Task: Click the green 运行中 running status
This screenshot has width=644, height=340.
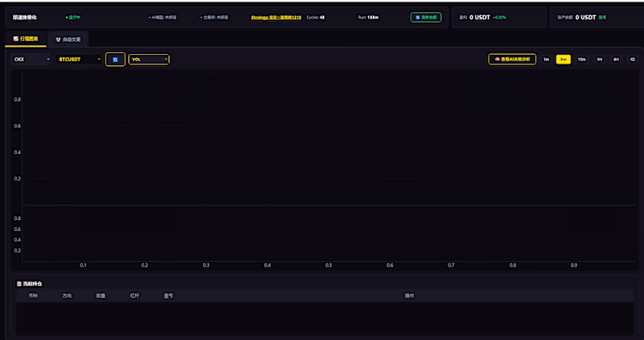Action: (73, 17)
